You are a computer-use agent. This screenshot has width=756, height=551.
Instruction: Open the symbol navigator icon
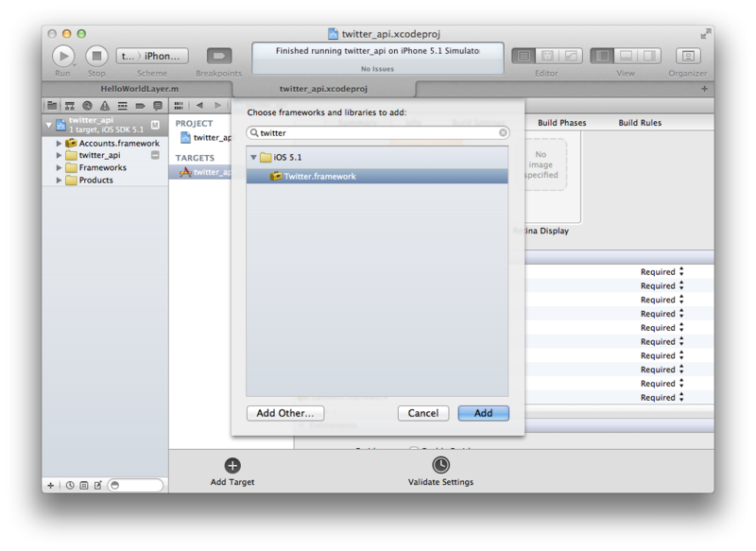coord(69,106)
